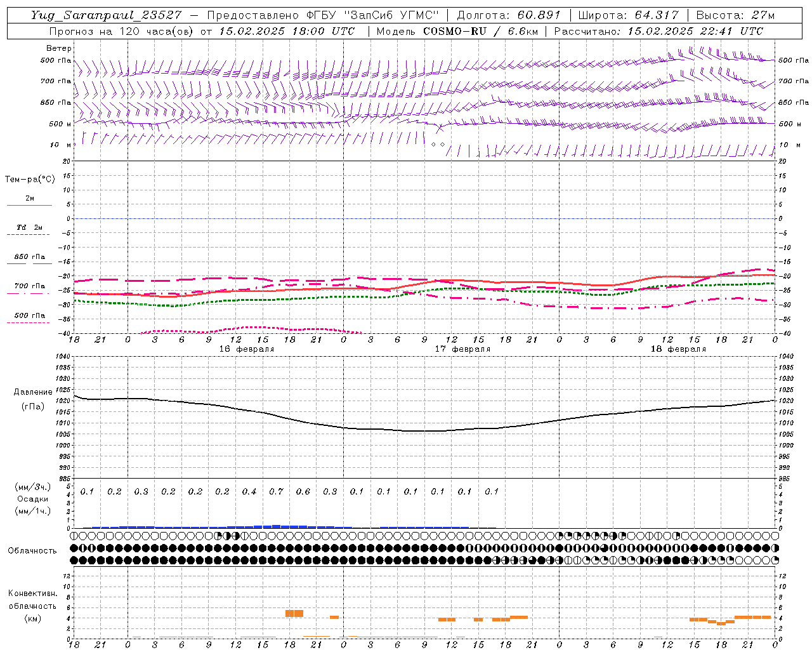Select the "Td 2м" dew point legend entry

[x=29, y=227]
